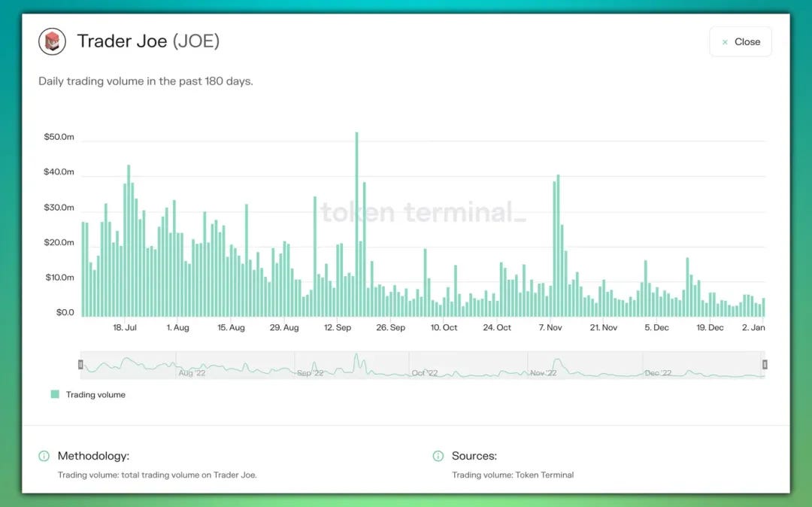812x507 pixels.
Task: Click the 26. Sep x-axis label
Action: [390, 327]
